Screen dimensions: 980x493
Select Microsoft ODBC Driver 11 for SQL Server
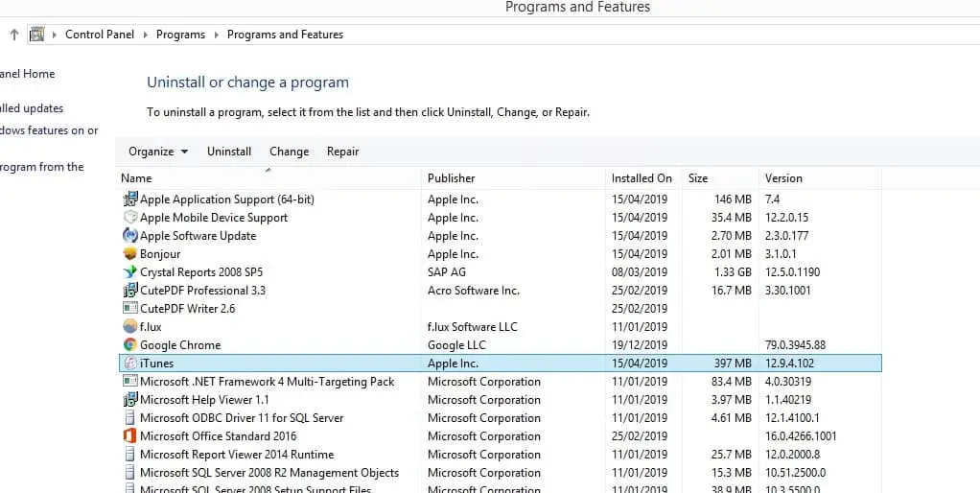(x=242, y=417)
